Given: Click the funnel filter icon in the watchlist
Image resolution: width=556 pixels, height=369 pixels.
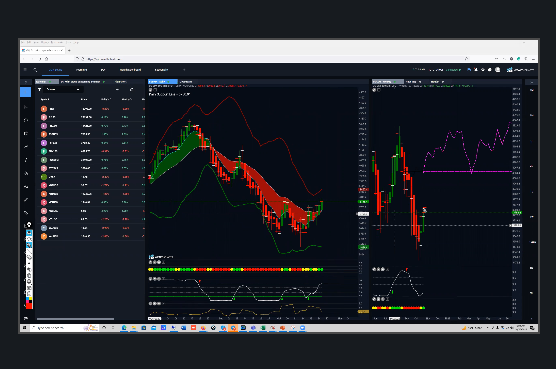Looking at the screenshot, I should coord(39,90).
